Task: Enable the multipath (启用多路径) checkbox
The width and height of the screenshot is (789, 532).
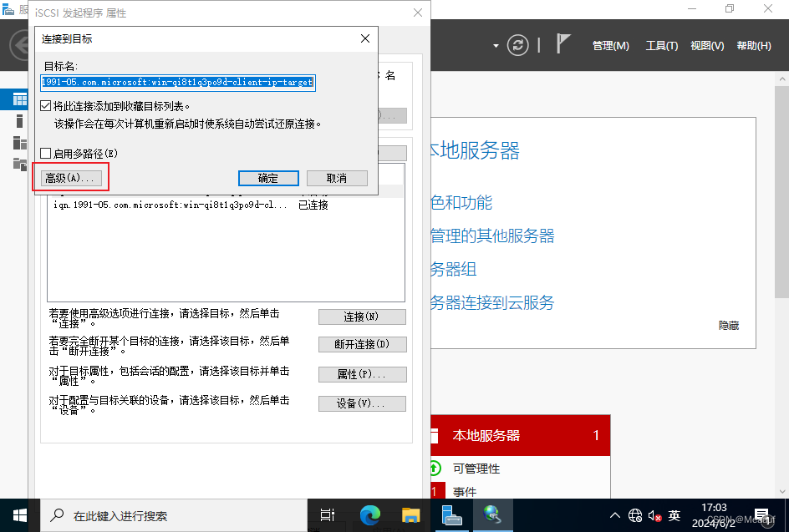Action: pos(45,154)
